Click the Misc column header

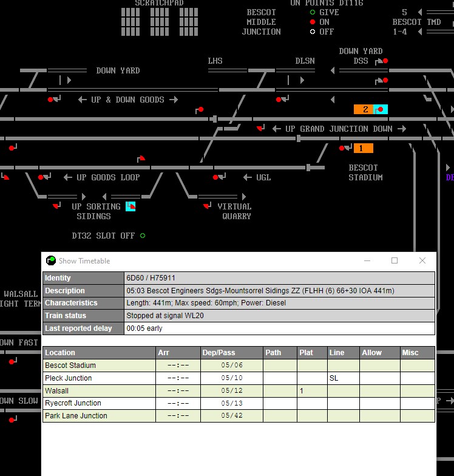tap(418, 353)
